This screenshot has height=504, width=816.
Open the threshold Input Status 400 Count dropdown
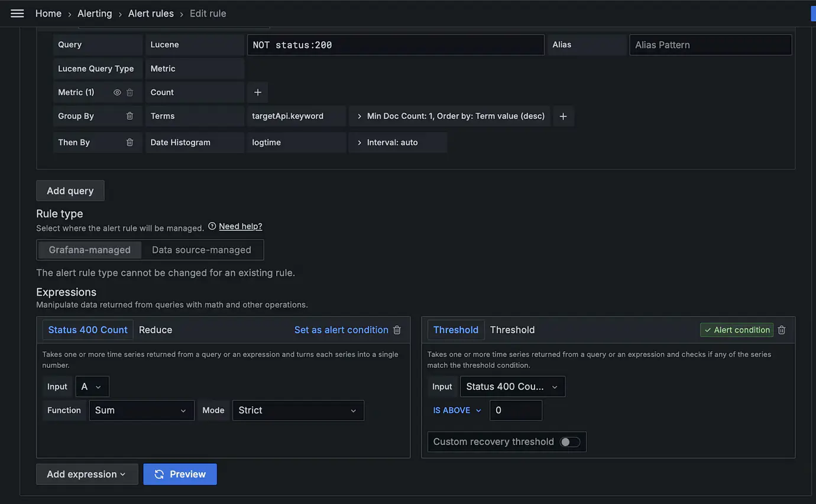tap(513, 386)
